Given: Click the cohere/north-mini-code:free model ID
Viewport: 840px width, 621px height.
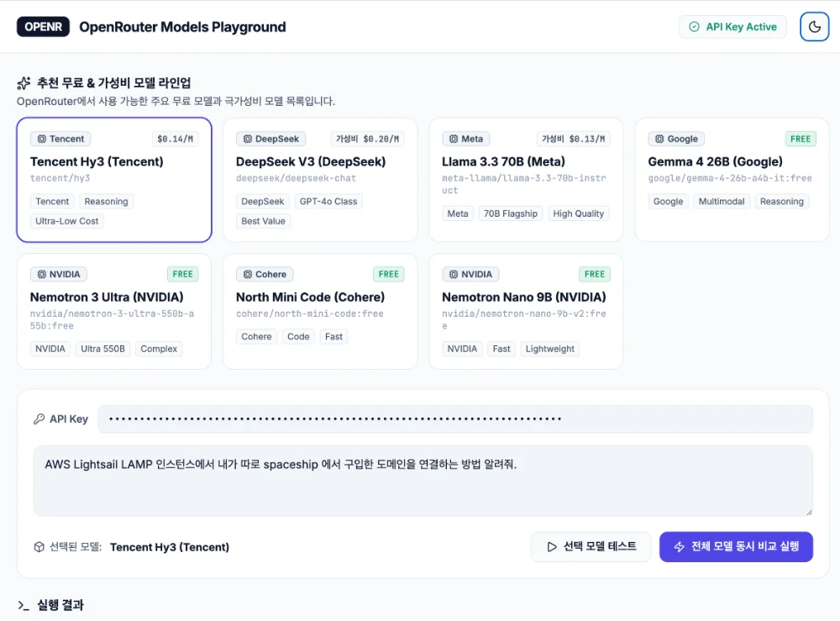Looking at the screenshot, I should [310, 313].
